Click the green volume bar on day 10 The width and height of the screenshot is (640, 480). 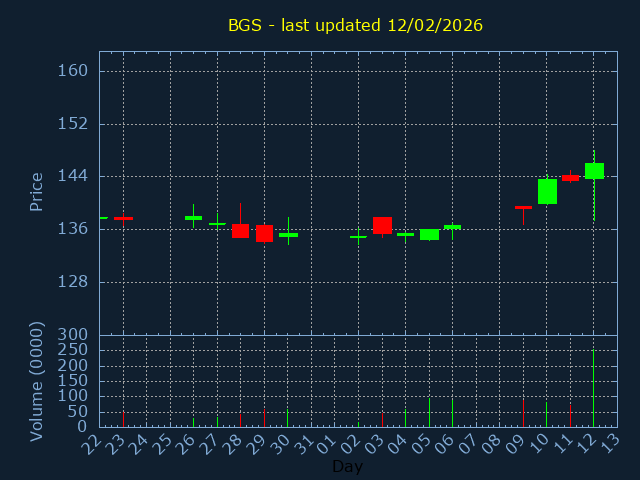tap(546, 415)
